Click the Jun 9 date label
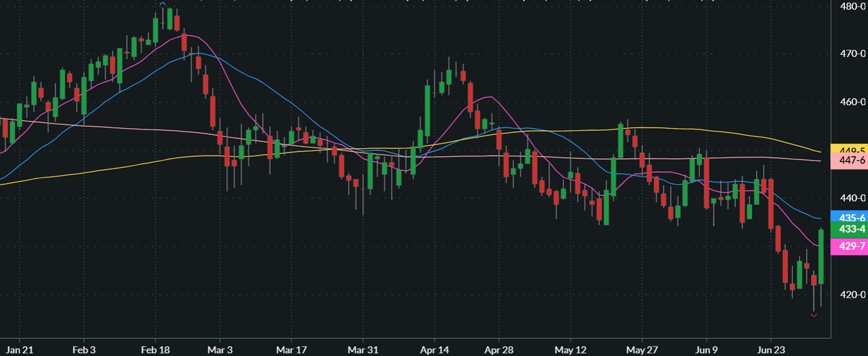The image size is (868, 356). tap(707, 349)
